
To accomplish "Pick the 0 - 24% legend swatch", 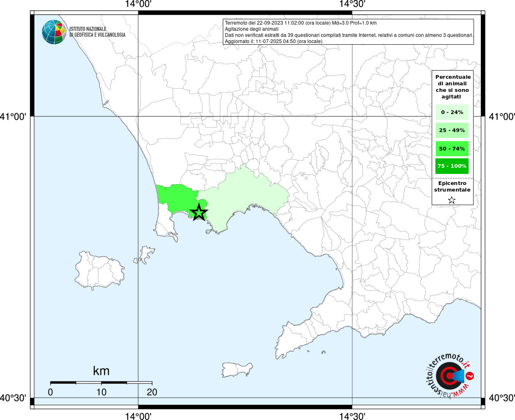I will click(452, 112).
